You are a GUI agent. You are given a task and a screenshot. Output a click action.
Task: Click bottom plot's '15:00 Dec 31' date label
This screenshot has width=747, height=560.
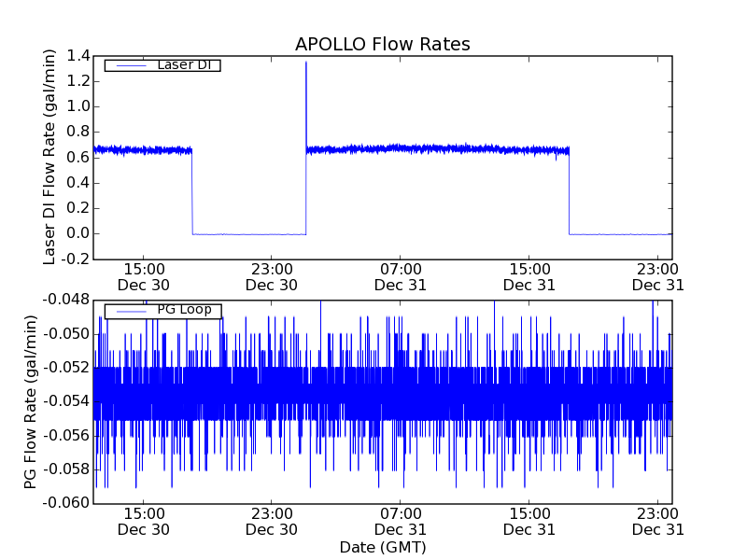coord(529,522)
